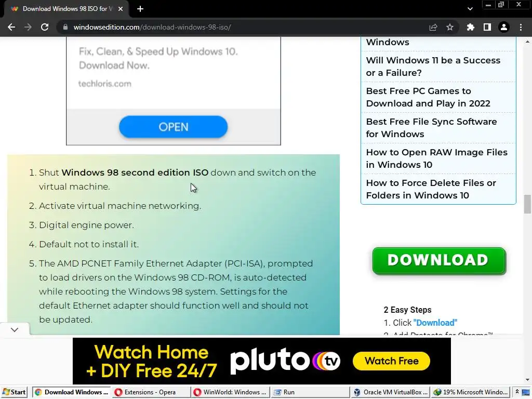The image size is (532, 399).
Task: Click the blue "Download" text link
Action: (x=435, y=323)
